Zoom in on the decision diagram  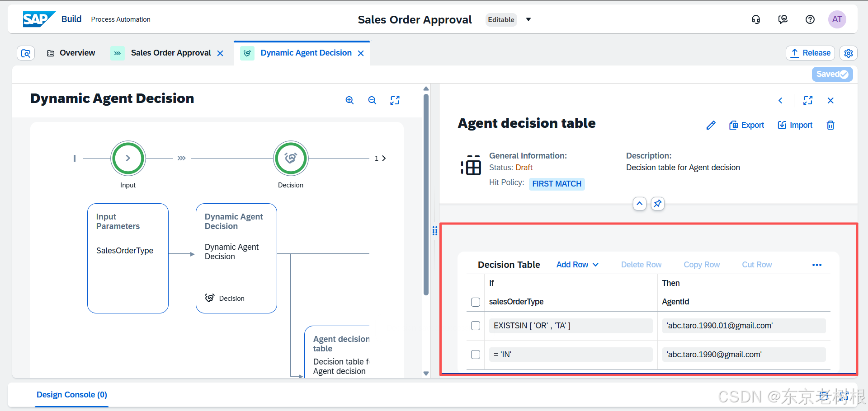click(x=349, y=100)
